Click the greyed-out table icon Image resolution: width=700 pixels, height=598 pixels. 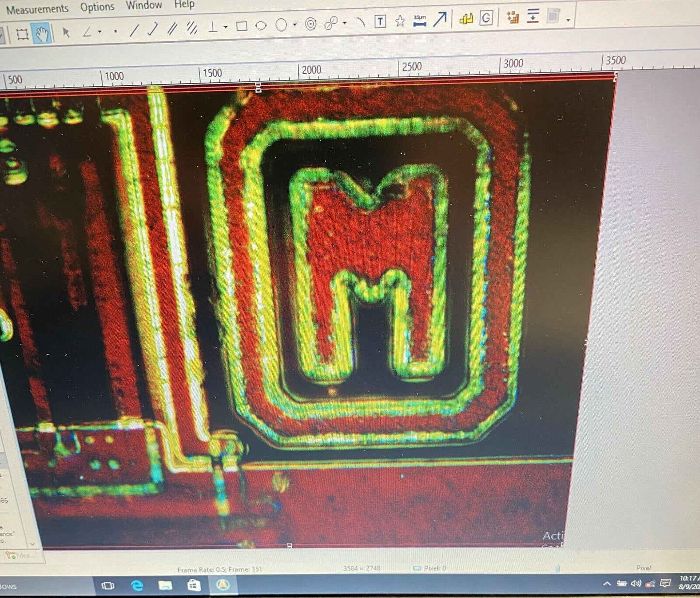(x=553, y=16)
